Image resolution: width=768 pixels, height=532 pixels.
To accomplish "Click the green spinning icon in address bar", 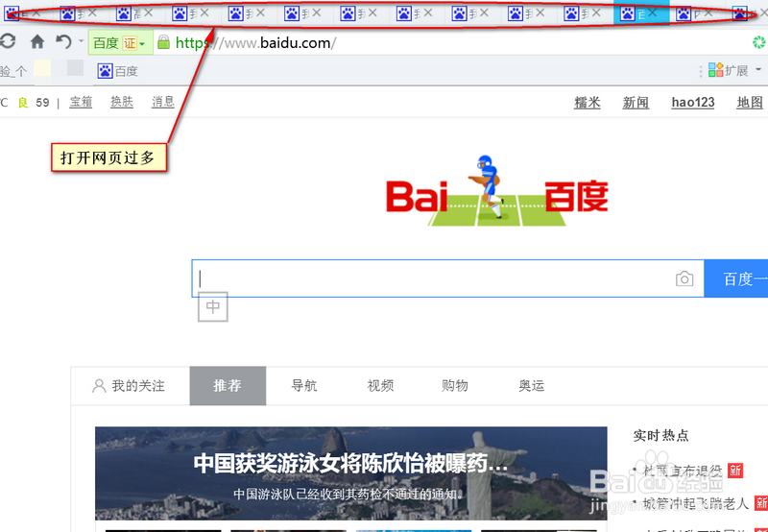I will click(759, 42).
